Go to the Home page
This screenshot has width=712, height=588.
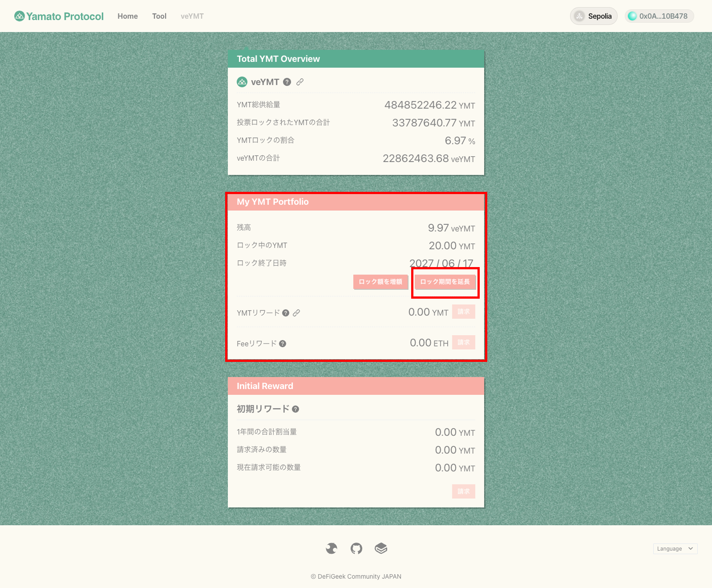pyautogui.click(x=128, y=16)
